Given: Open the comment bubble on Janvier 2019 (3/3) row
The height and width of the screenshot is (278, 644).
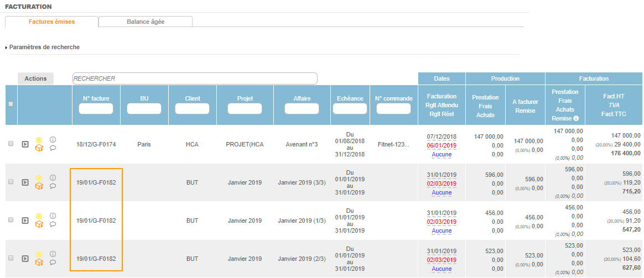Looking at the screenshot, I should 53,186.
